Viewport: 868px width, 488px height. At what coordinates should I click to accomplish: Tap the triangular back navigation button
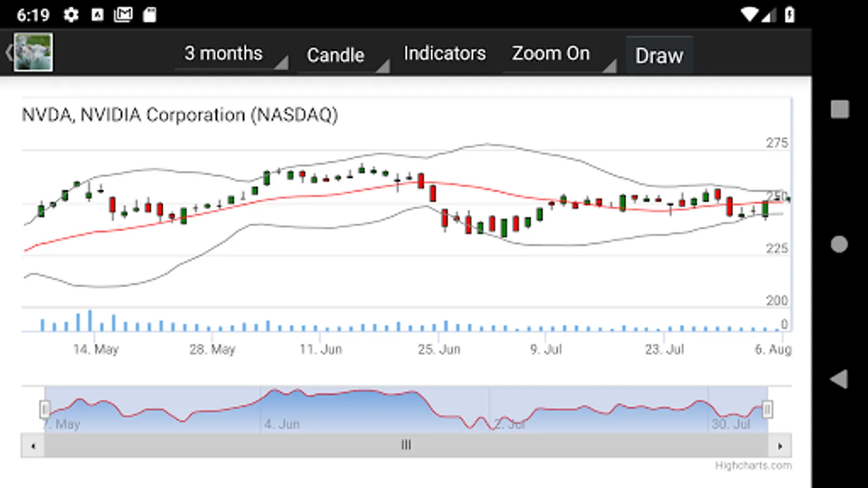[839, 379]
